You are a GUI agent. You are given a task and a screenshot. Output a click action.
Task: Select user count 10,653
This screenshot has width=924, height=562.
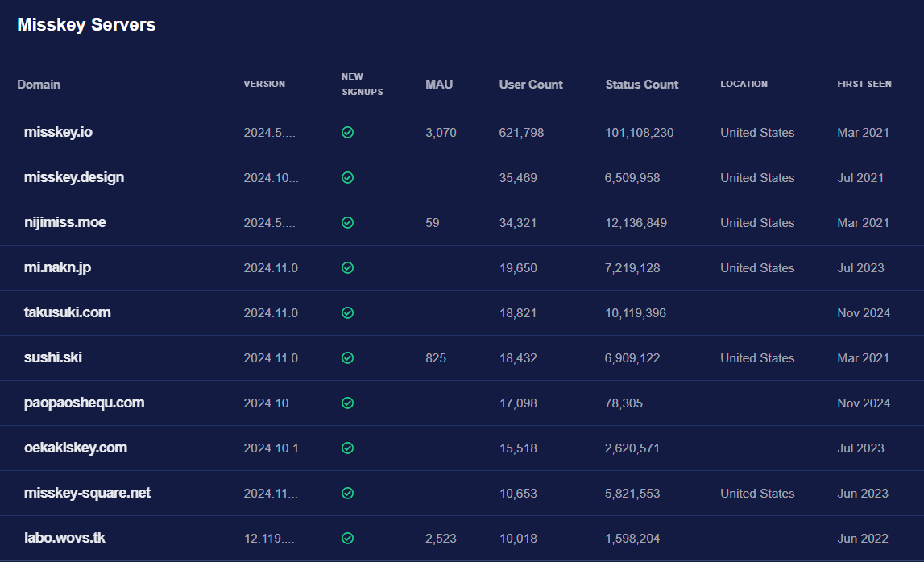point(518,493)
